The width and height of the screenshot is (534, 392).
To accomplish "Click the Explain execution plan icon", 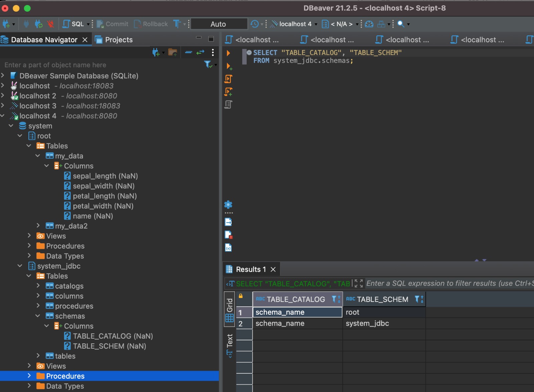I will coord(228,105).
